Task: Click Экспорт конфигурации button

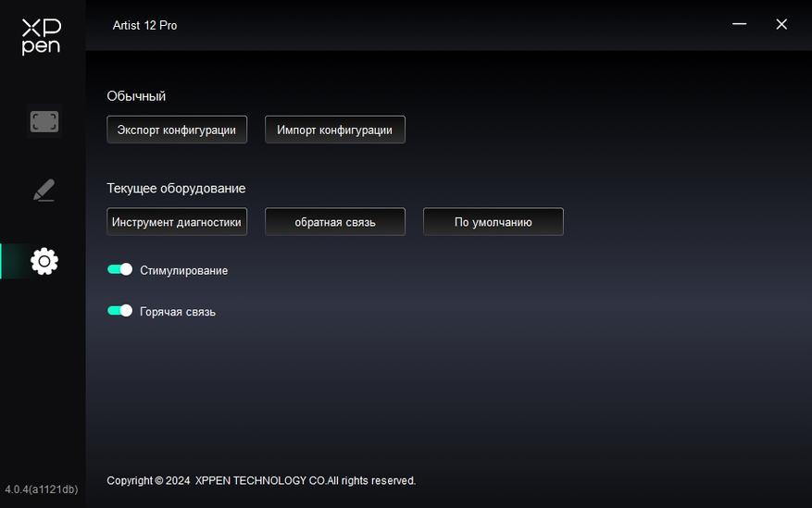Action: pos(177,130)
